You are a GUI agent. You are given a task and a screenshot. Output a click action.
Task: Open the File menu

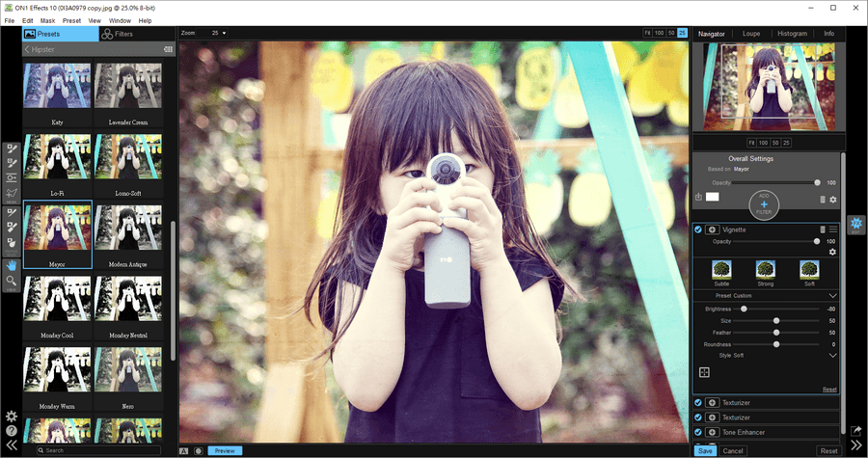tap(10, 20)
